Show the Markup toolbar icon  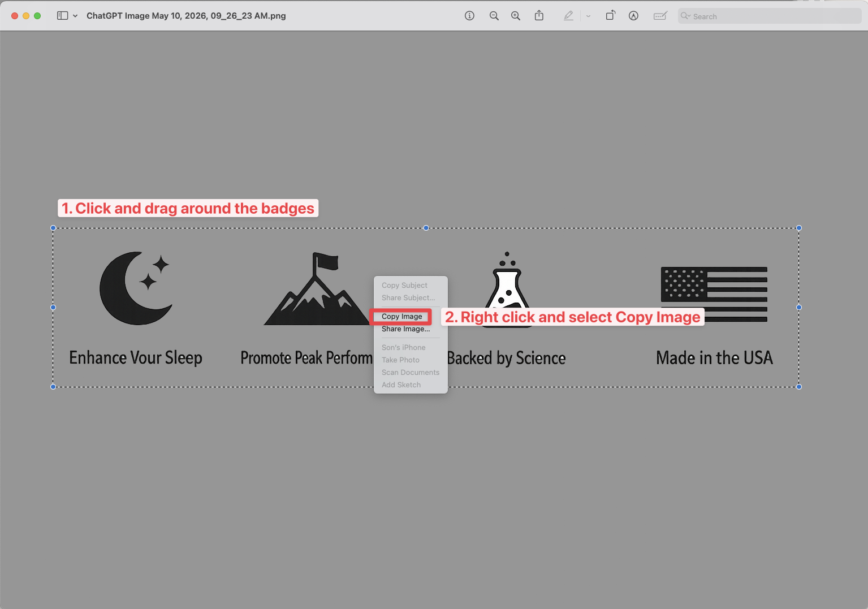pyautogui.click(x=633, y=16)
